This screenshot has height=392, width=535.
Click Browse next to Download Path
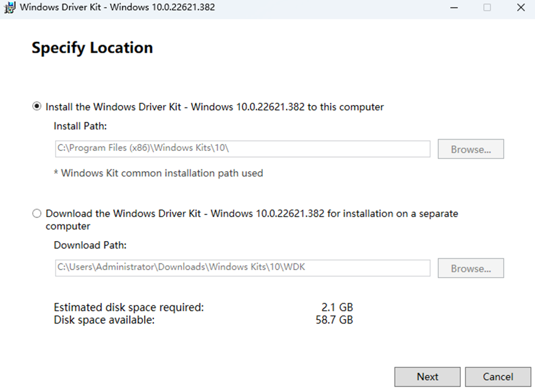471,268
